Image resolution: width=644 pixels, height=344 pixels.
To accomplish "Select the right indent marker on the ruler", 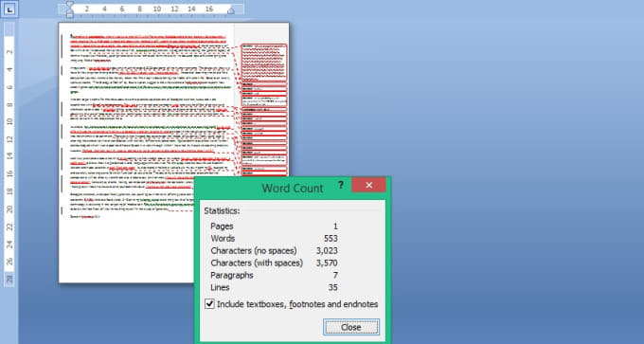I will tap(231, 10).
